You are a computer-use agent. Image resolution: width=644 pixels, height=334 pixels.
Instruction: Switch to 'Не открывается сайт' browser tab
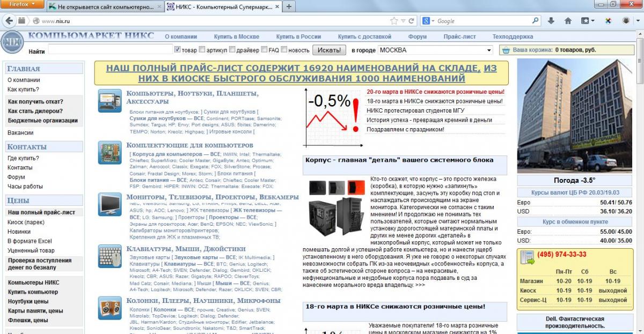tap(104, 7)
